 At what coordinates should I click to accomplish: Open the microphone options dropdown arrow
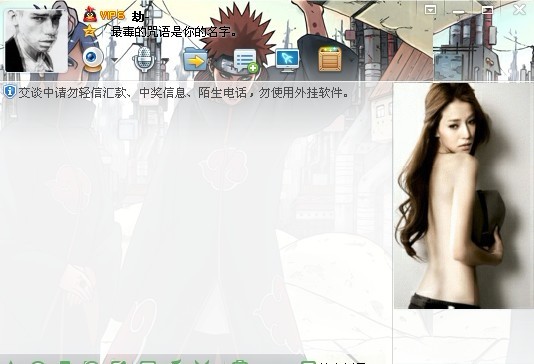(x=165, y=61)
